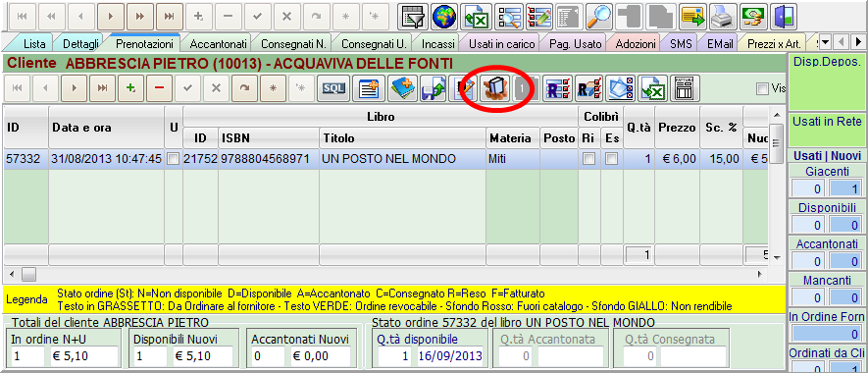The width and height of the screenshot is (868, 373).
Task: Sort by the Prezzo column header
Action: pos(677,128)
